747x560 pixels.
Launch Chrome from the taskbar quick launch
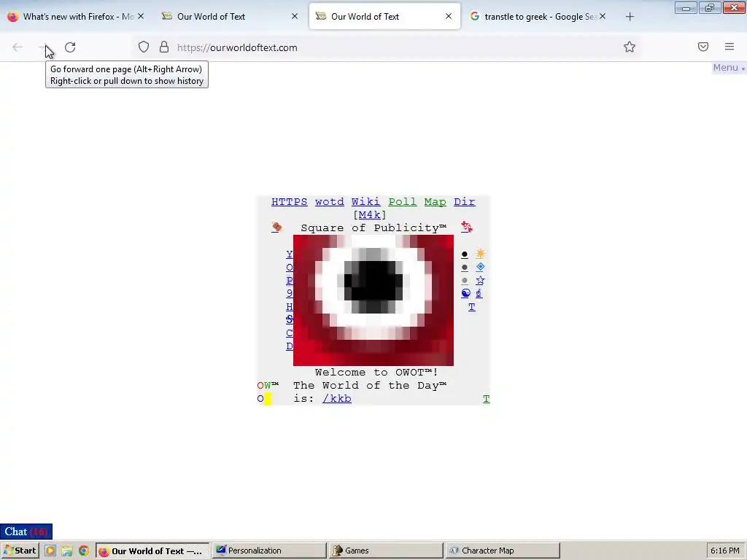[x=84, y=551]
